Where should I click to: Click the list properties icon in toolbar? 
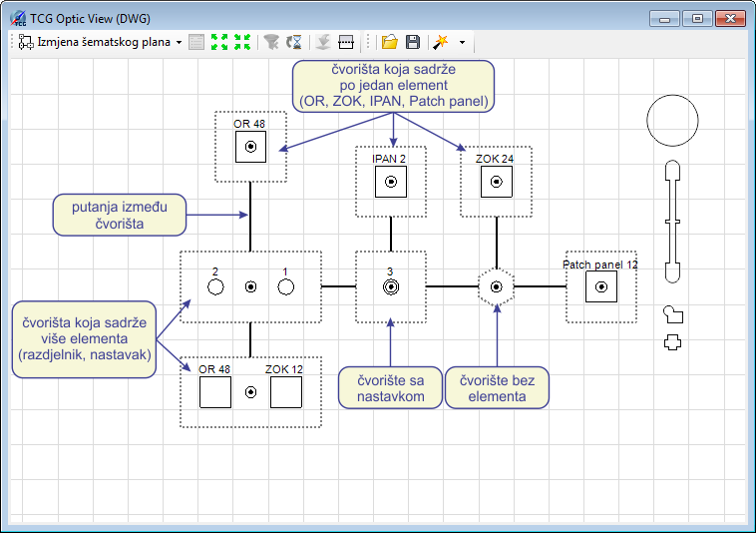pos(196,42)
